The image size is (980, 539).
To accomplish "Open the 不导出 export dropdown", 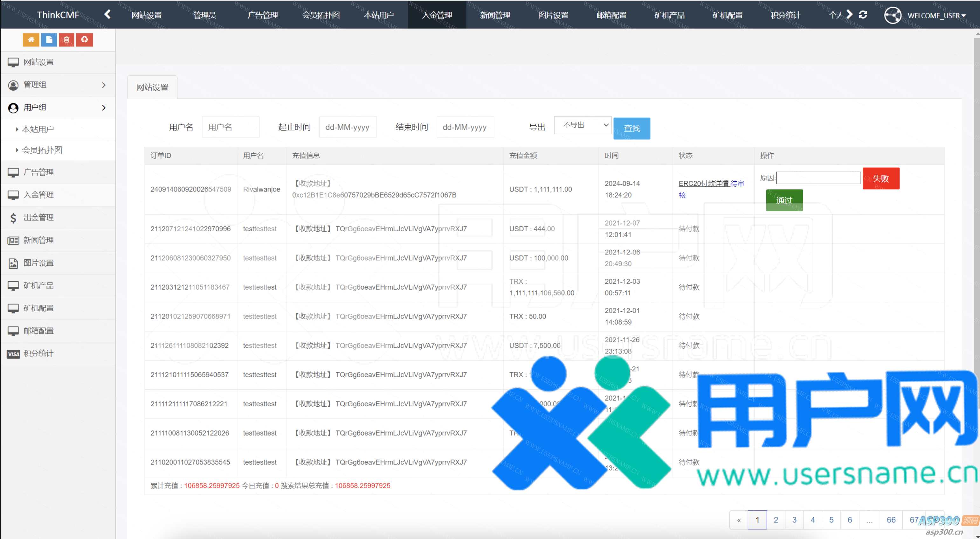I will [582, 125].
